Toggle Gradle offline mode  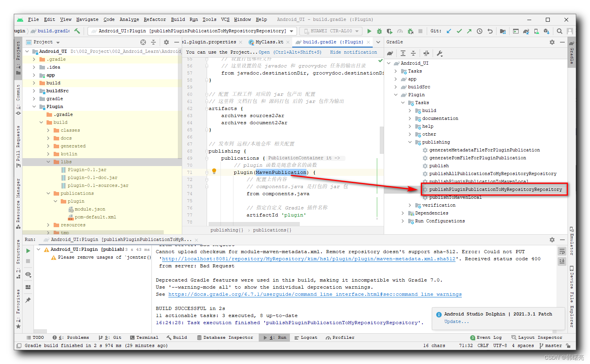coord(426,53)
